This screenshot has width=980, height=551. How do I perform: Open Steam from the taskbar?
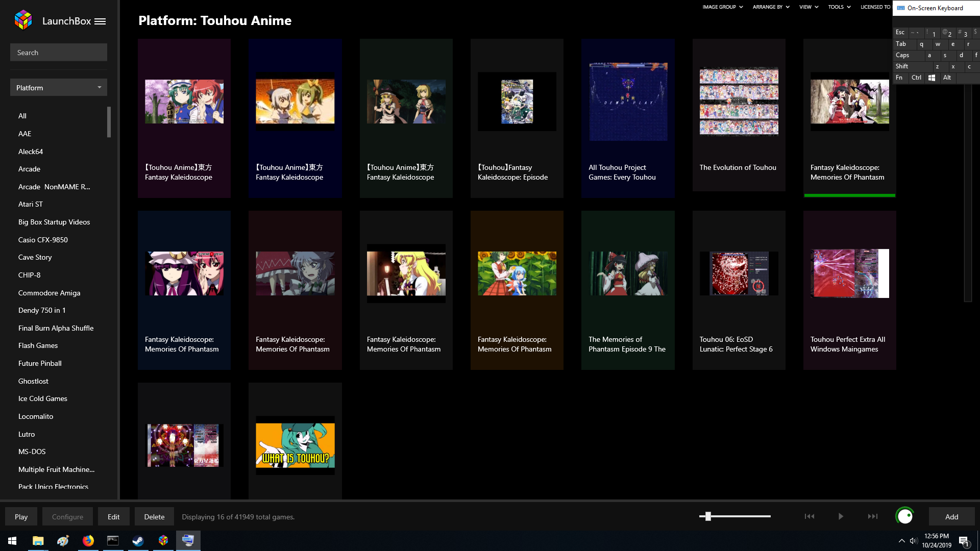pos(138,541)
